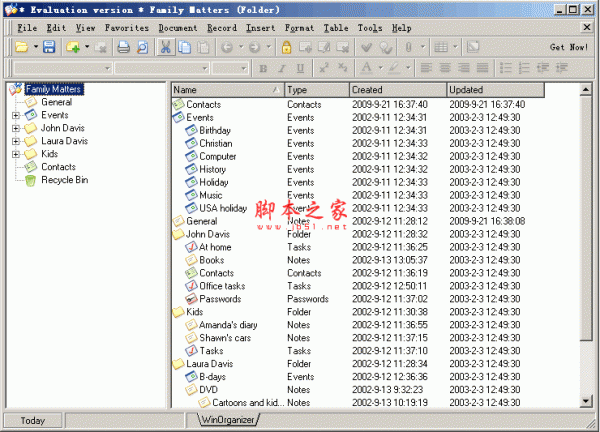Click the Back navigation arrow icon

[227, 47]
